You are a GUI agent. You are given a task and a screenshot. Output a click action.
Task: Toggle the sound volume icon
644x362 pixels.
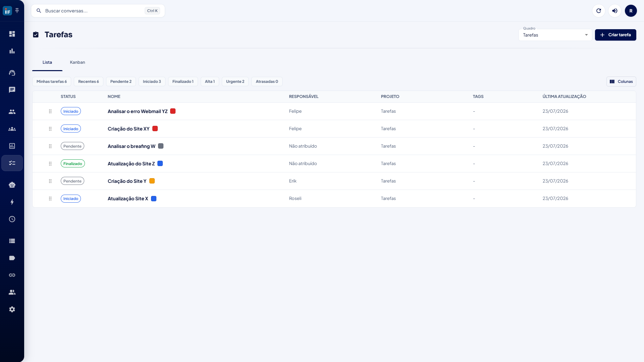click(x=614, y=11)
